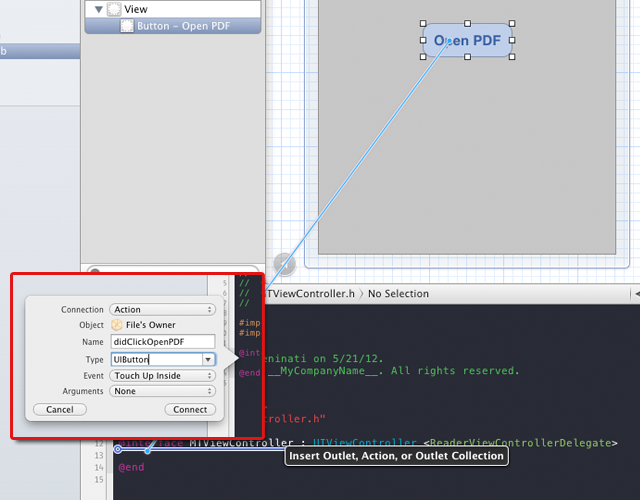The width and height of the screenshot is (640, 500).
Task: Click the TViewController.h breadcrumb
Action: tap(310, 293)
